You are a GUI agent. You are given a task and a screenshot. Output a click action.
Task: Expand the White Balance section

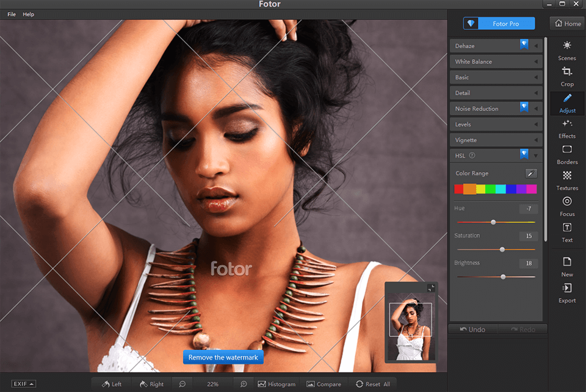496,61
